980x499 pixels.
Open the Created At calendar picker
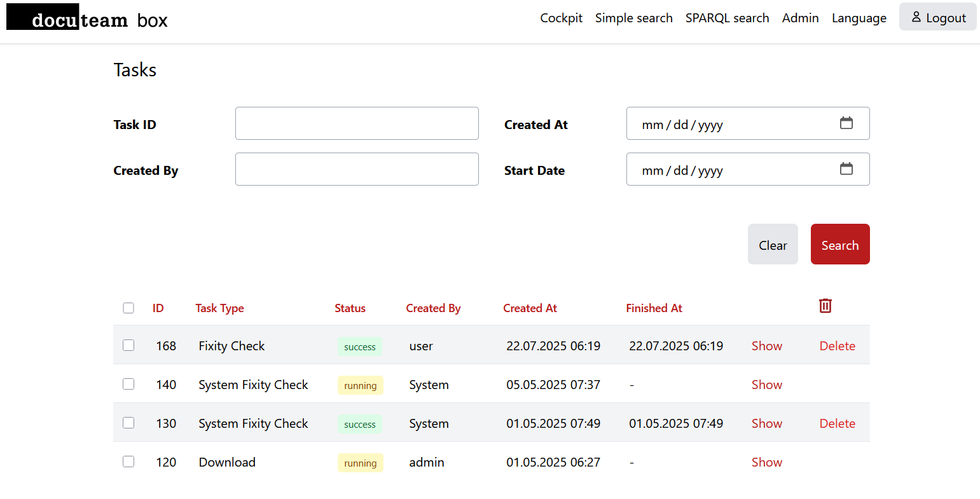[846, 123]
